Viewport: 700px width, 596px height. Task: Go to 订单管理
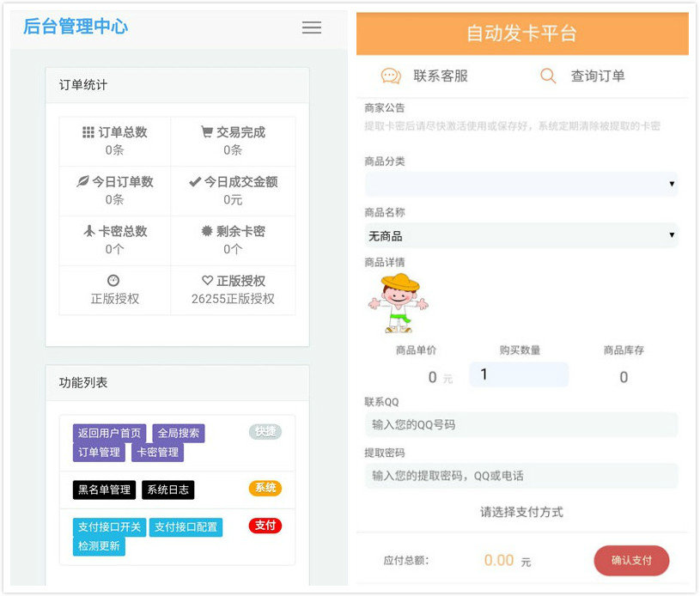[99, 453]
